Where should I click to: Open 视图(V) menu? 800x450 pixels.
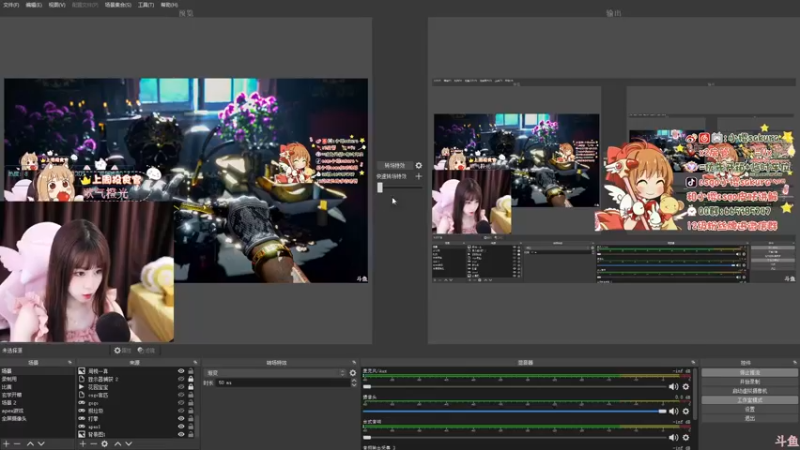(57, 5)
